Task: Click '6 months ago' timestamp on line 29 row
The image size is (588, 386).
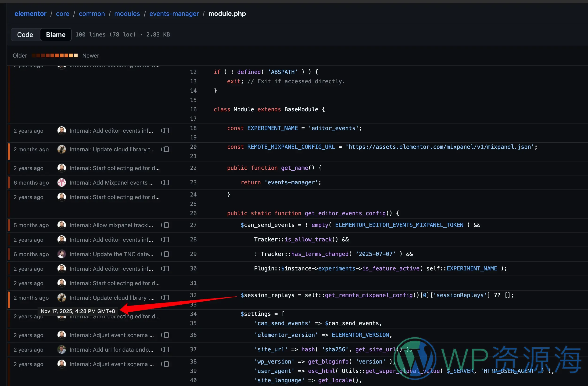Action: pyautogui.click(x=31, y=254)
